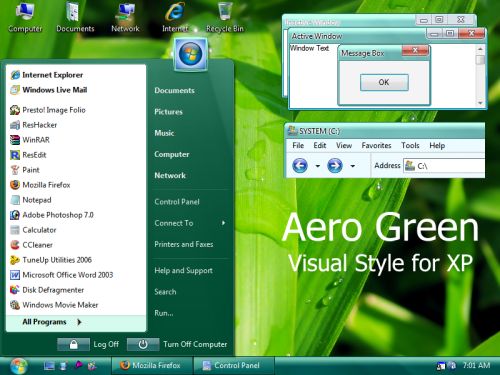Click the Internet Explorer icon in Start menu
This screenshot has width=500, height=375.
(x=15, y=75)
